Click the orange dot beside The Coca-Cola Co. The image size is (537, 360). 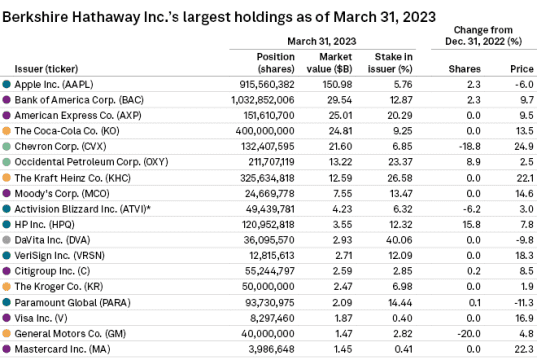point(7,131)
